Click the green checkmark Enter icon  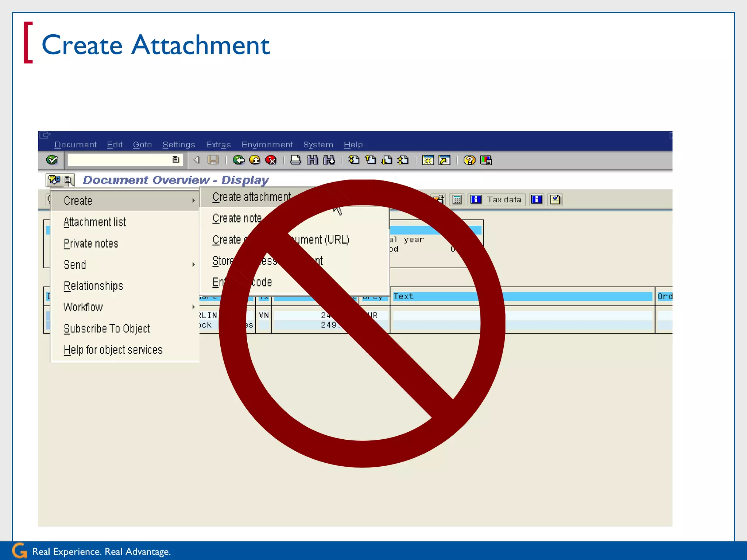tap(52, 160)
